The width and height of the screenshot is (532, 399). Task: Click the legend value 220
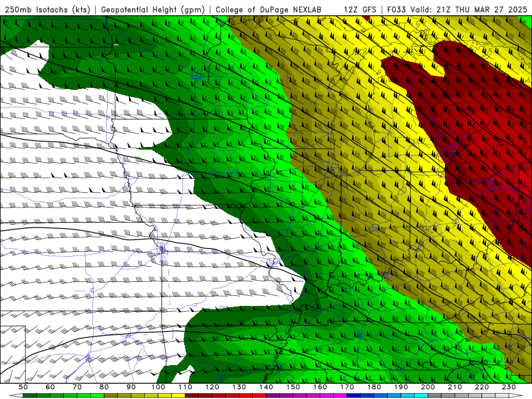(482, 387)
